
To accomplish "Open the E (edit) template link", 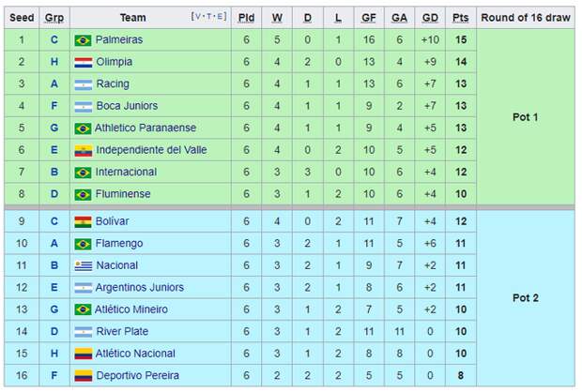I will [220, 16].
